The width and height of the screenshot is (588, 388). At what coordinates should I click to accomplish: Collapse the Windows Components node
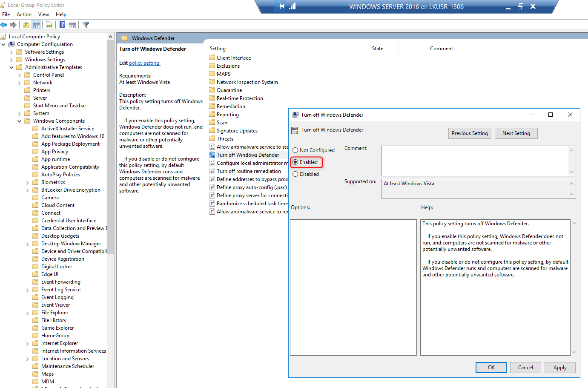click(x=20, y=121)
